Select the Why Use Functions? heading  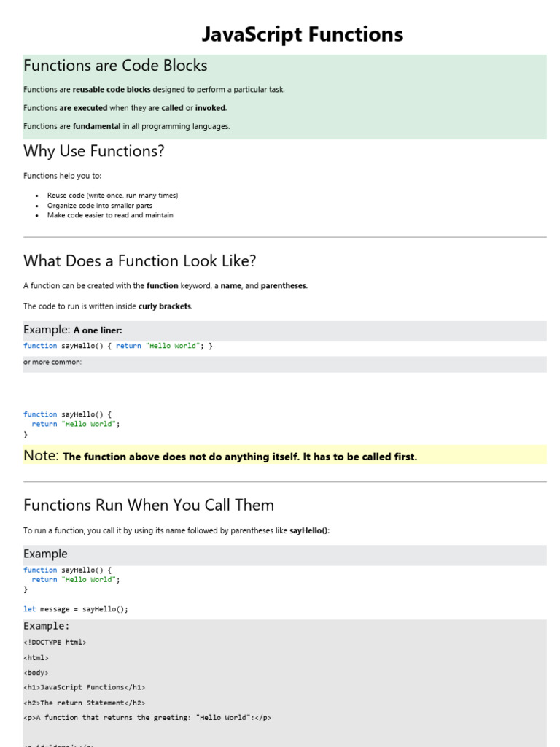point(94,151)
